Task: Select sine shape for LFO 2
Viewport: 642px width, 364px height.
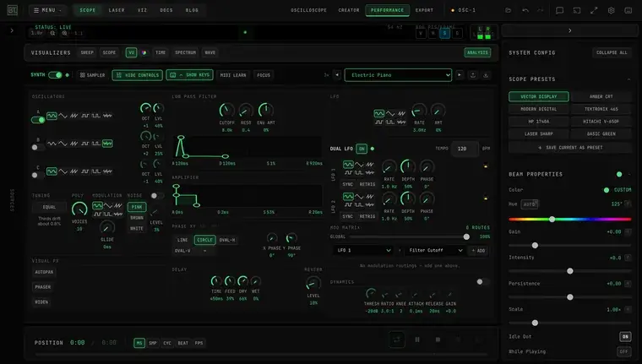Action: [x=348, y=197]
